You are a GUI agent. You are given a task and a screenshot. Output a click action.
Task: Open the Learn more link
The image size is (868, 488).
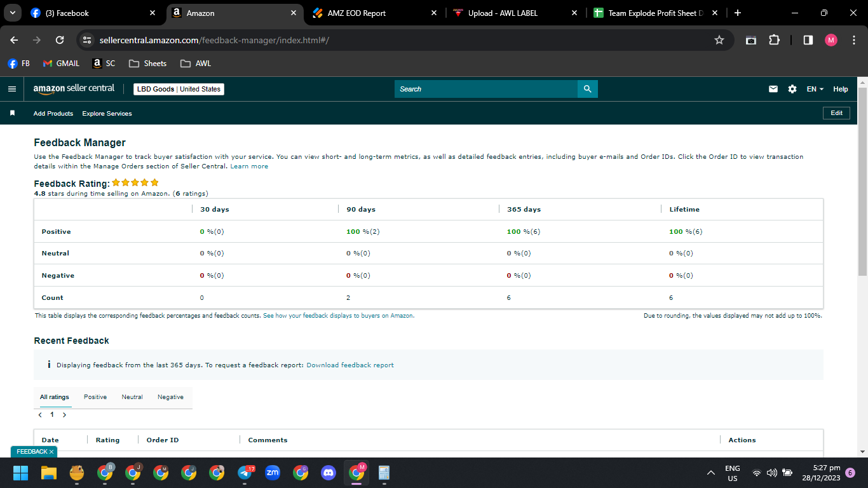(249, 166)
